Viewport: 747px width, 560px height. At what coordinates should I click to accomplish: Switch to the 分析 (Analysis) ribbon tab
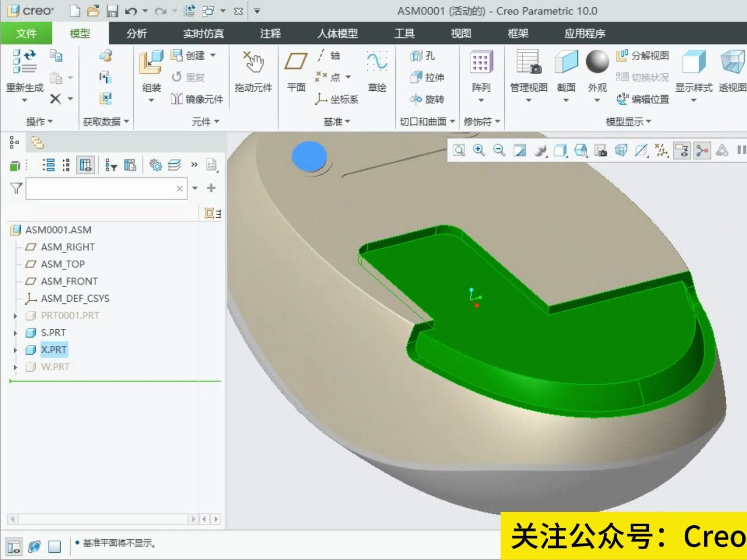136,33
